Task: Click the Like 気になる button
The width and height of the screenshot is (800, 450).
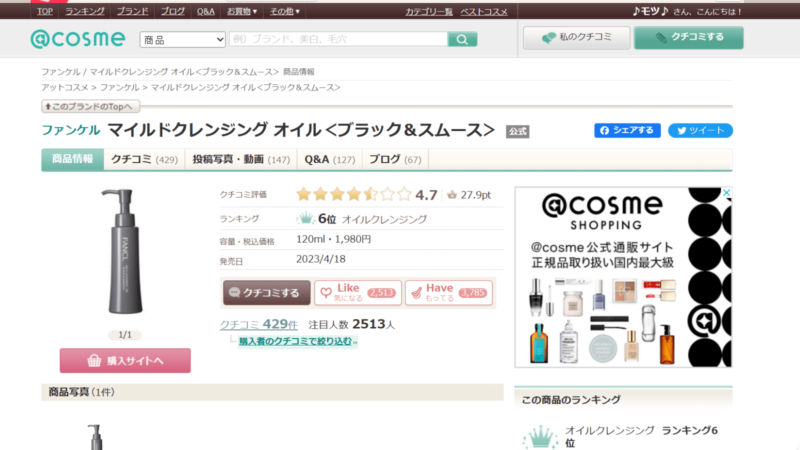Action: [358, 293]
